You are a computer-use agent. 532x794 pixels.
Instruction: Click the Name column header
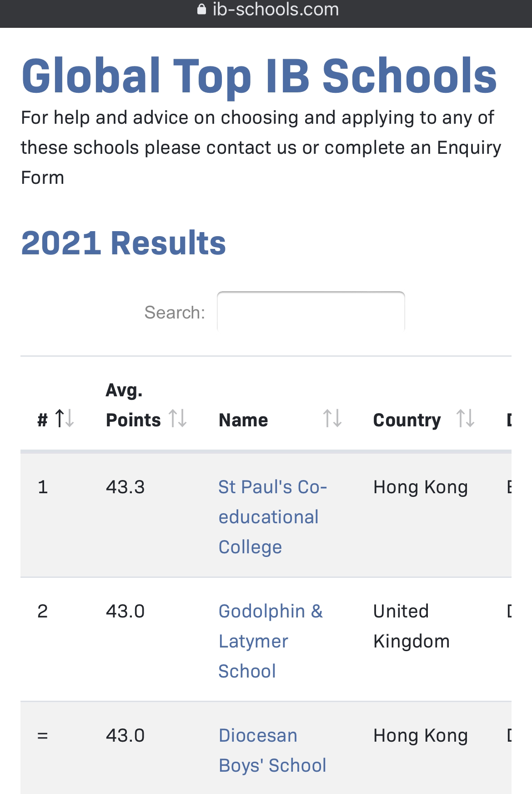(x=243, y=420)
